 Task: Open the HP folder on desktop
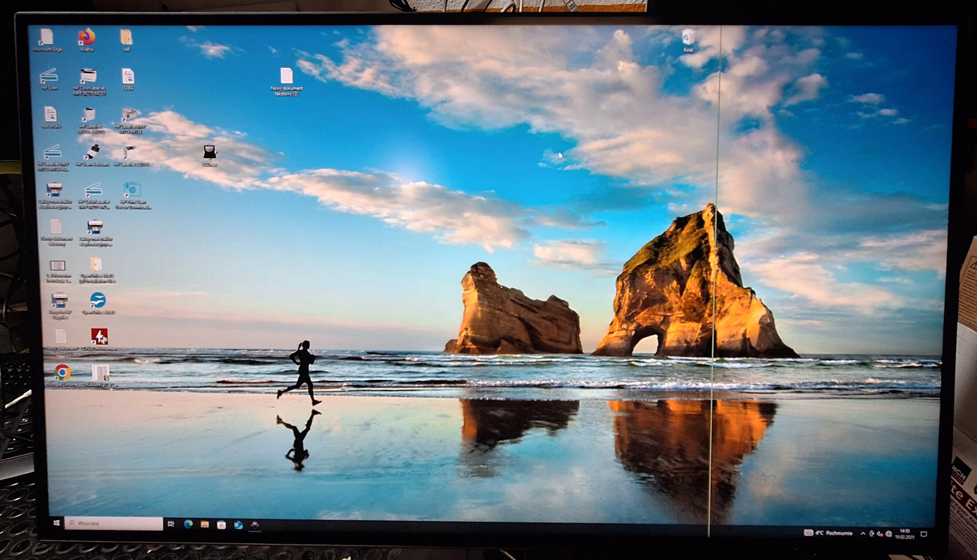[x=126, y=38]
